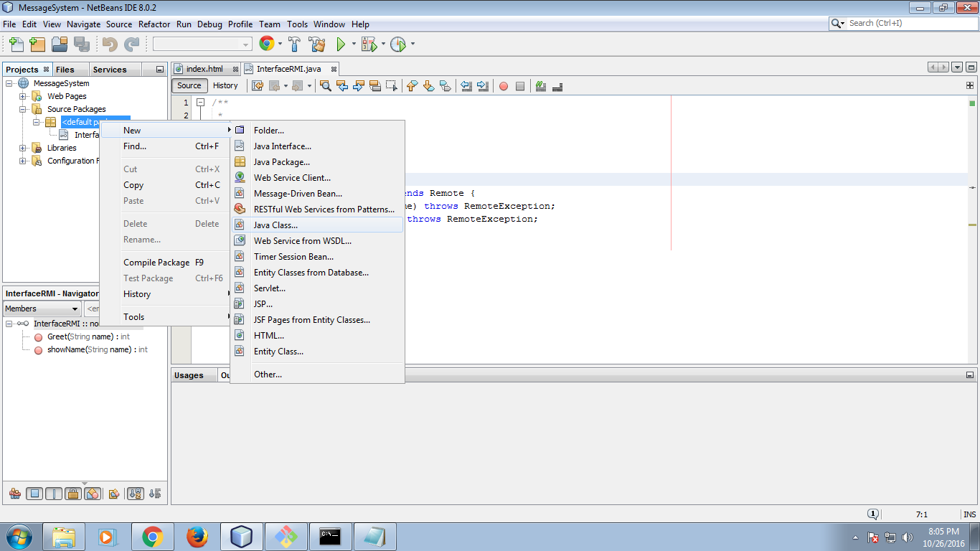Switch to the index.html editor tab
Image resolution: width=980 pixels, height=551 pixels.
coord(204,69)
